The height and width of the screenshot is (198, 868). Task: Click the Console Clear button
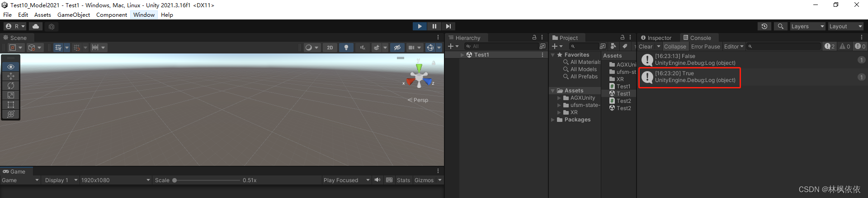click(x=646, y=46)
